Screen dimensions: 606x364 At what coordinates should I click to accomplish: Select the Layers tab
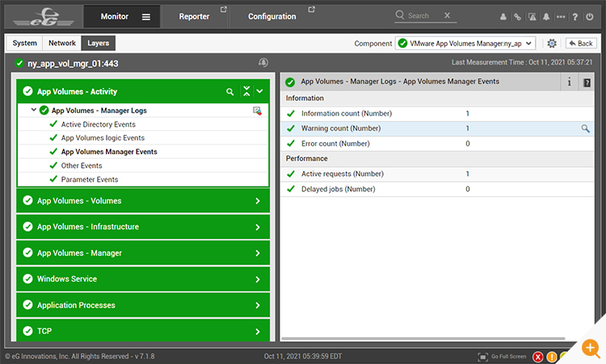pos(98,44)
